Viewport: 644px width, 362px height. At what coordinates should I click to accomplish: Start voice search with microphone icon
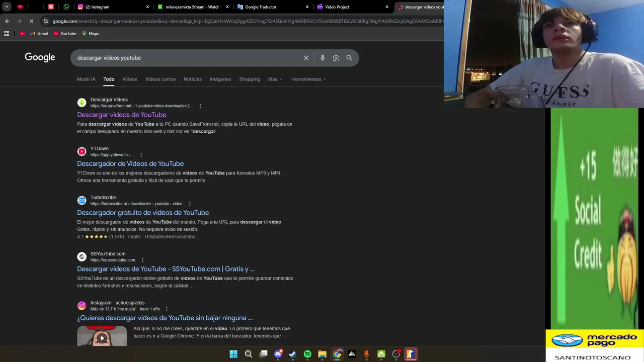point(323,58)
